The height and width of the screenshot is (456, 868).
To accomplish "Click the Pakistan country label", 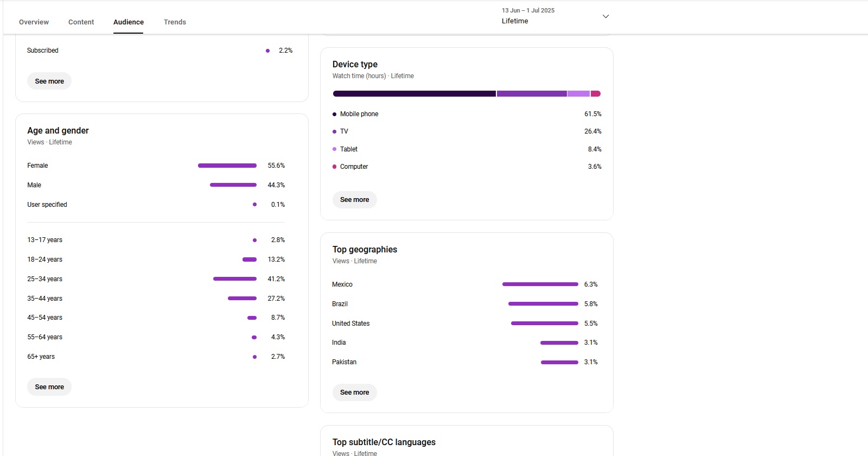I will pyautogui.click(x=344, y=362).
